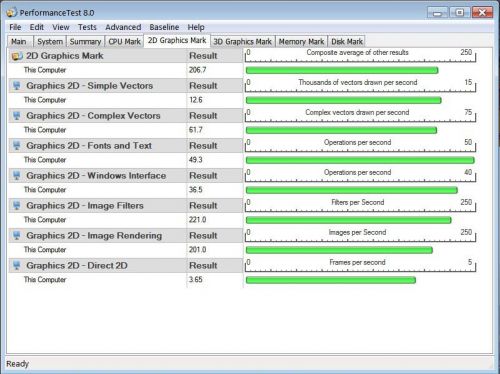Click the green bar for Image Filters

[x=349, y=220]
